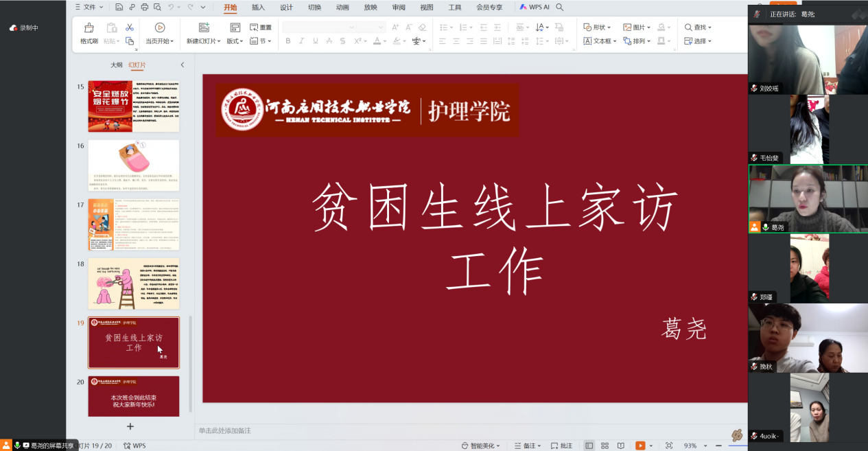Viewport: 868px width, 451px height.
Task: Expand the Shapes (形状) dropdown
Action: click(x=597, y=27)
